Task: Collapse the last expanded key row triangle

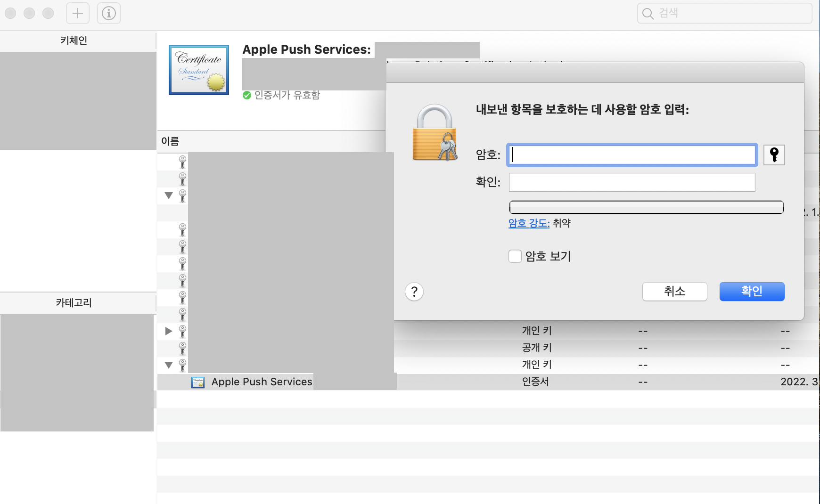Action: (169, 365)
